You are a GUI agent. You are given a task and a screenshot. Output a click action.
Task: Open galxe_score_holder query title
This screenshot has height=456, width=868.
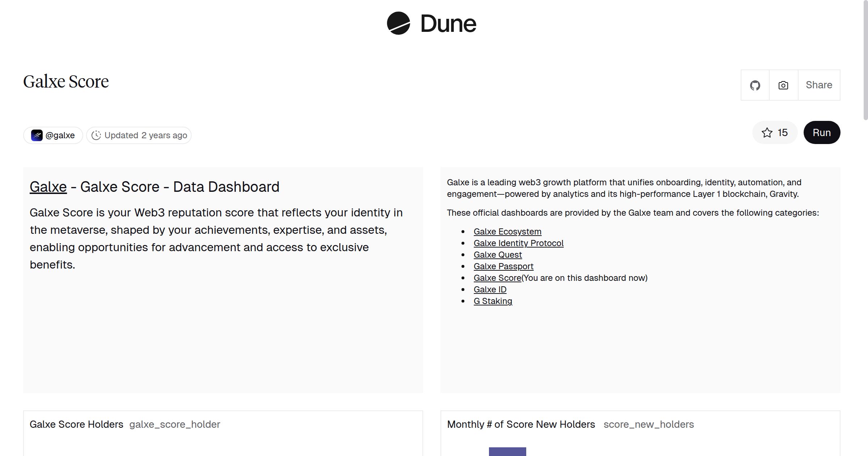pyautogui.click(x=174, y=424)
